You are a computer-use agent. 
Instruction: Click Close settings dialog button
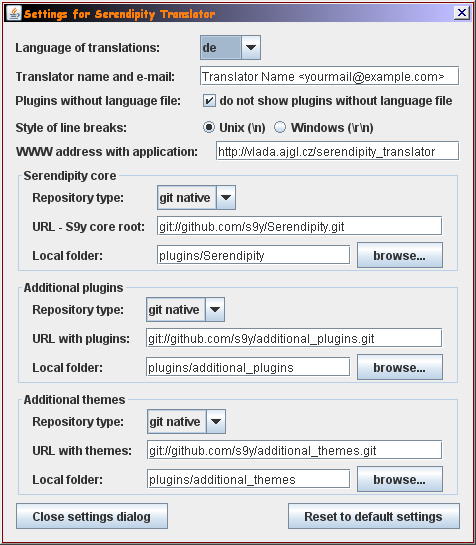coord(92,516)
